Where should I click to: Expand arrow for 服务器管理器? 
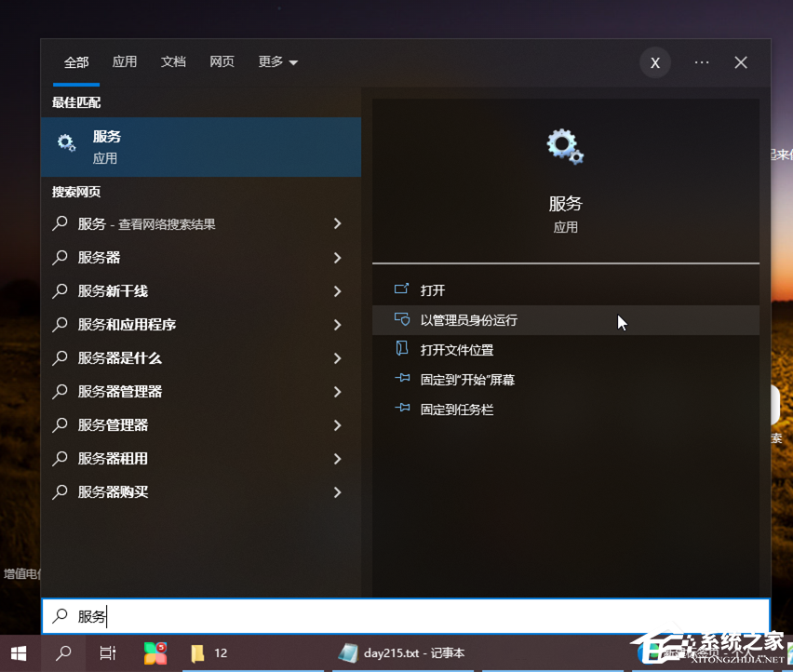pyautogui.click(x=337, y=392)
